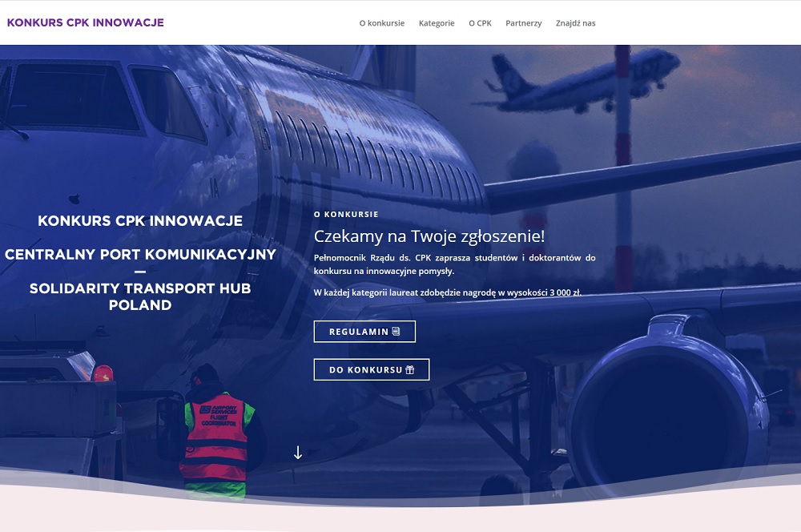Screen dimensions: 801x532
Task: Open the Partnerzy menu item
Action: pos(523,23)
